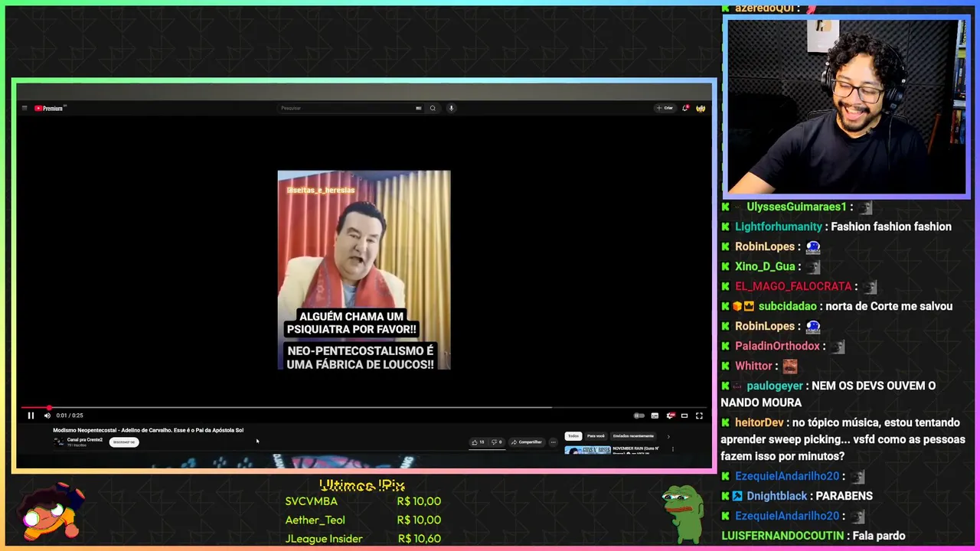The width and height of the screenshot is (980, 551).
Task: Click the video title Modismo Neopentecostal
Action: tap(148, 430)
